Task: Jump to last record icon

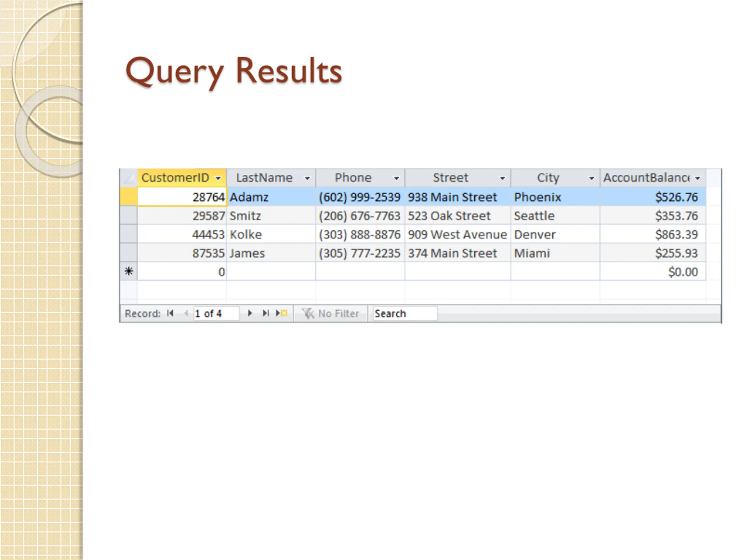Action: pos(266,313)
